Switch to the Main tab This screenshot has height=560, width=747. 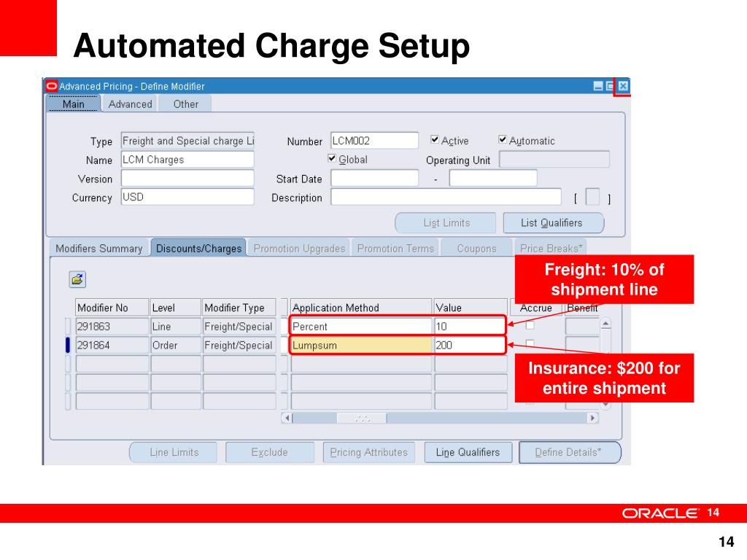(74, 104)
